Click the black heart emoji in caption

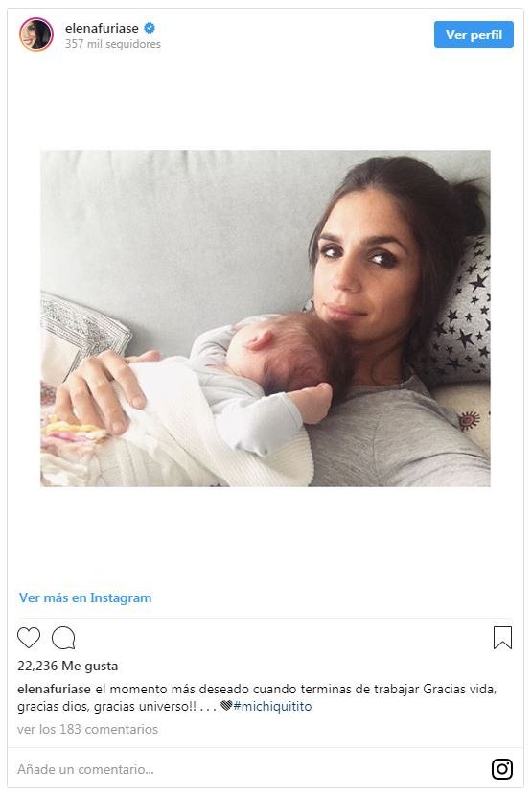click(x=226, y=706)
